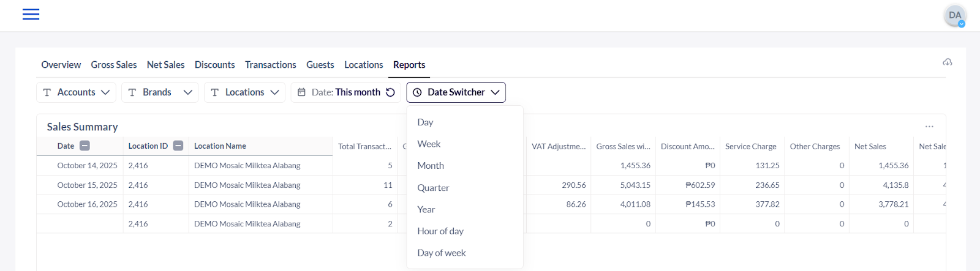The image size is (980, 271).
Task: Go to the Net Sales tab
Action: 165,65
